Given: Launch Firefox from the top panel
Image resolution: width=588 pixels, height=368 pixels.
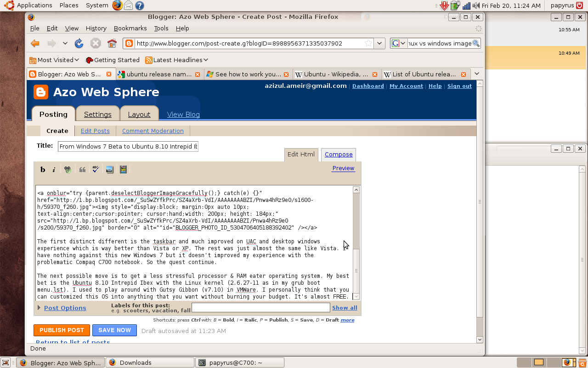Looking at the screenshot, I should (x=118, y=6).
